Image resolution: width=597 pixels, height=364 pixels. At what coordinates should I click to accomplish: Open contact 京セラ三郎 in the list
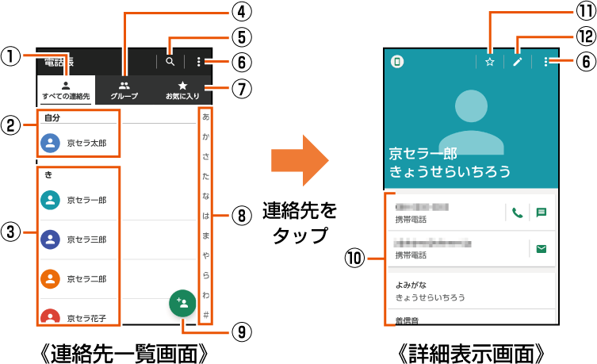78,239
